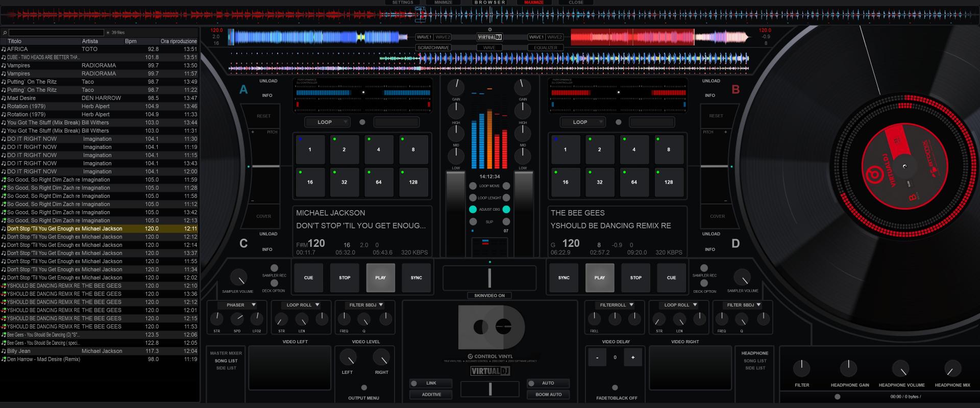Select SIDE LIST in master mixer panel
The image size is (980, 408).
(226, 368)
